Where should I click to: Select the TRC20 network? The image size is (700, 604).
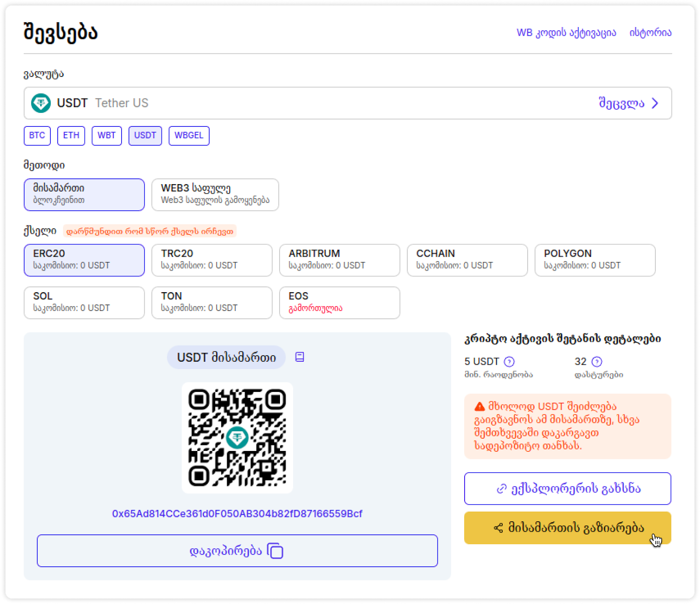pyautogui.click(x=212, y=260)
